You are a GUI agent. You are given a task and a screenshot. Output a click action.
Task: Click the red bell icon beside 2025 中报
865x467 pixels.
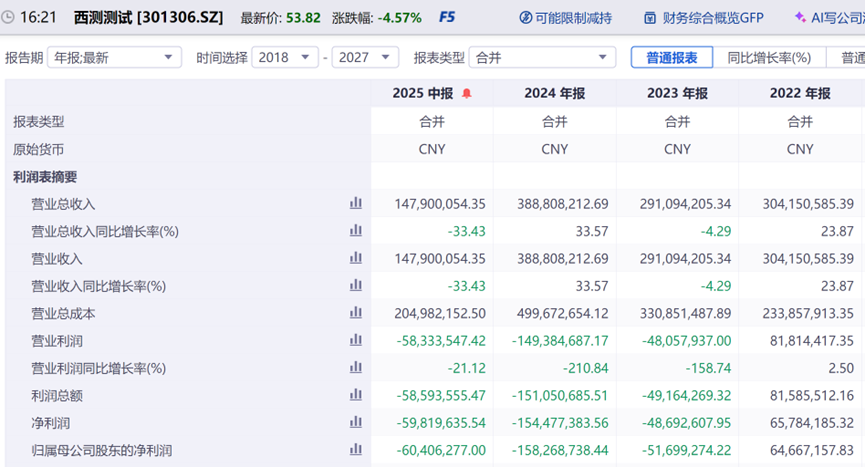(467, 94)
